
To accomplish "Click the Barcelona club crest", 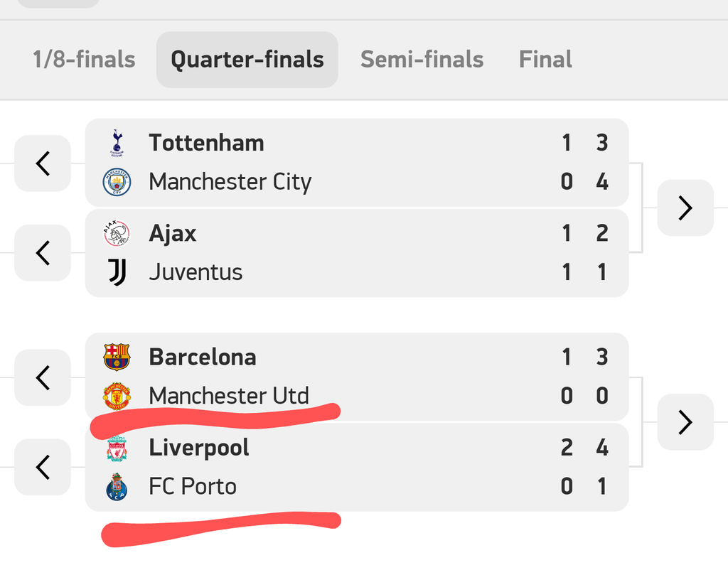I will click(x=117, y=357).
